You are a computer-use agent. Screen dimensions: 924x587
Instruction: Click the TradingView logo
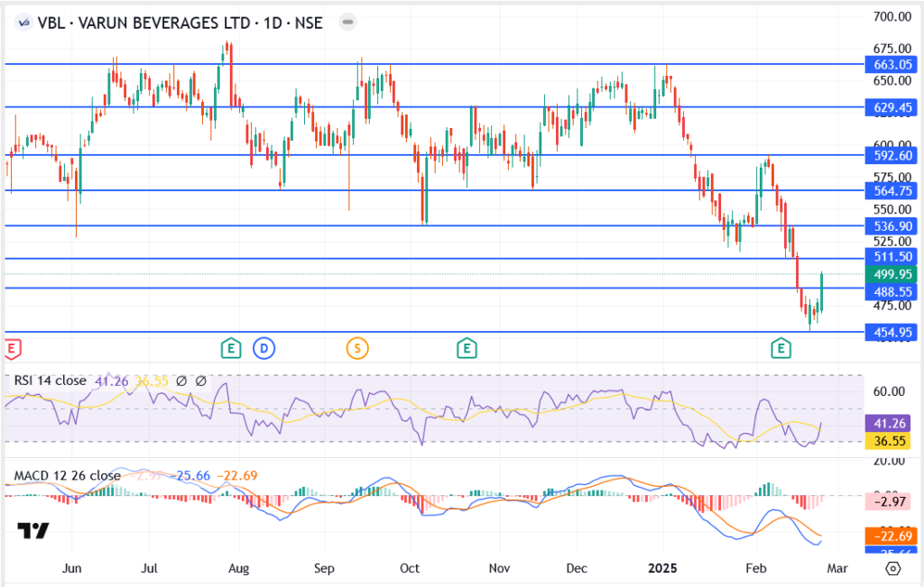[33, 531]
